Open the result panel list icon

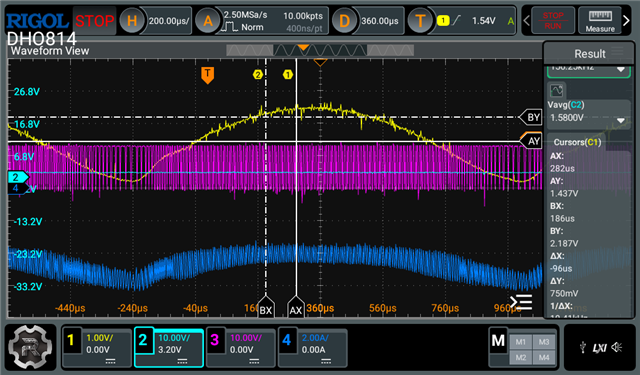click(521, 303)
